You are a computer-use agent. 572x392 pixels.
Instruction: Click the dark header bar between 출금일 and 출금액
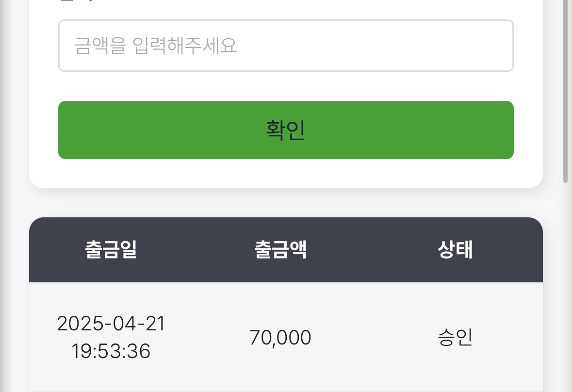coord(196,250)
